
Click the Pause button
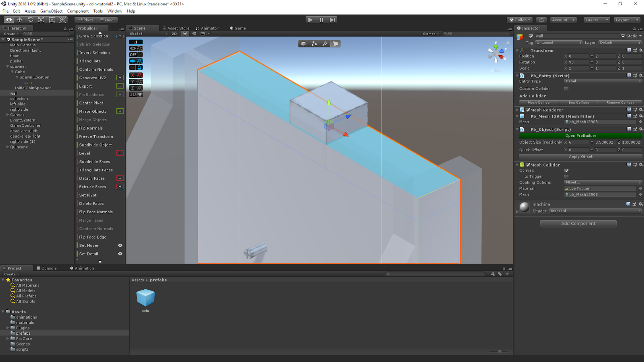(321, 20)
